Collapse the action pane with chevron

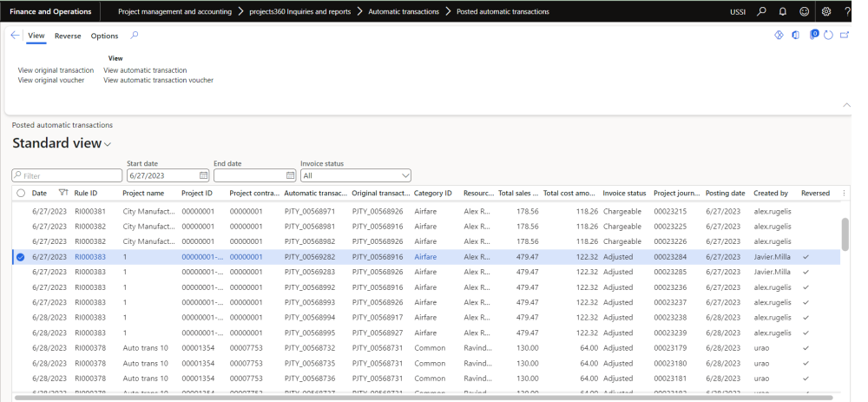[846, 105]
